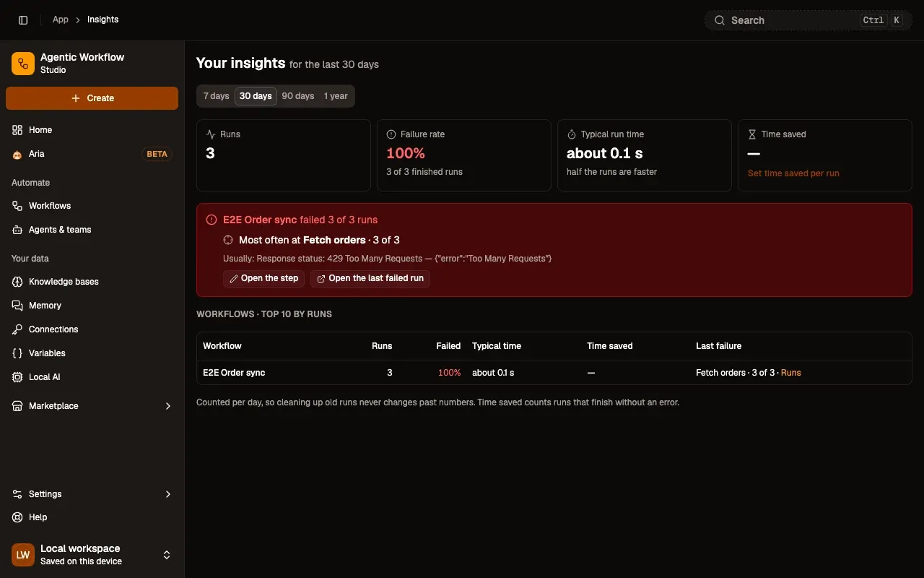
Task: Expand the Marketplace submenu chevron
Action: click(x=168, y=406)
